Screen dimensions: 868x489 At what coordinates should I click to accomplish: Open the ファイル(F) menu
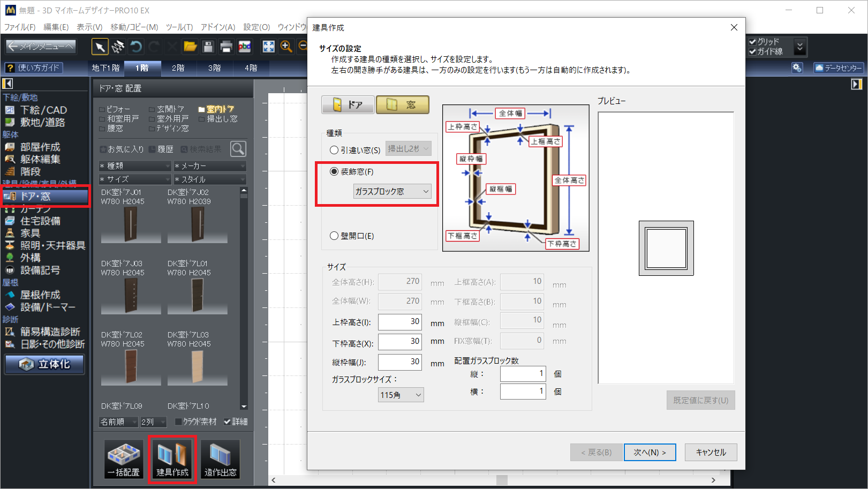[x=20, y=27]
